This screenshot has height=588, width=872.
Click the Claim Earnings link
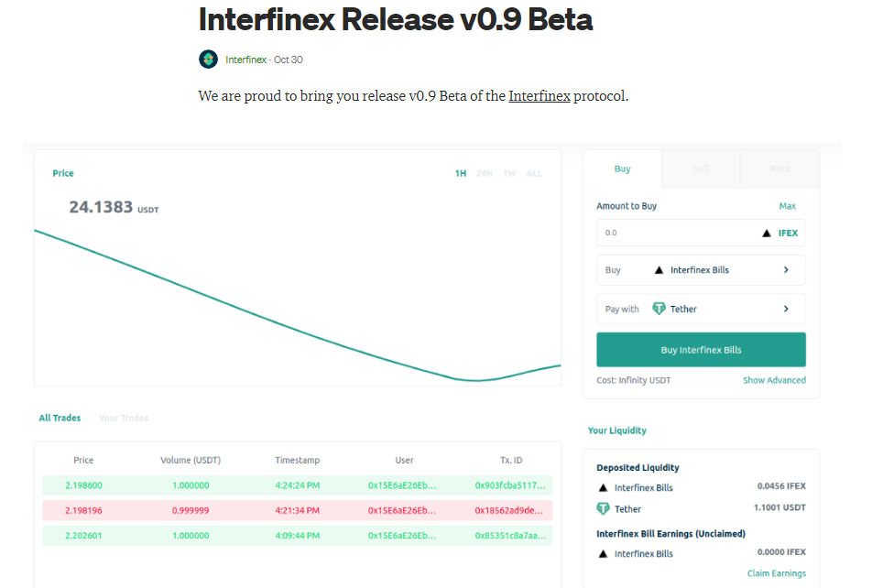coord(777,573)
